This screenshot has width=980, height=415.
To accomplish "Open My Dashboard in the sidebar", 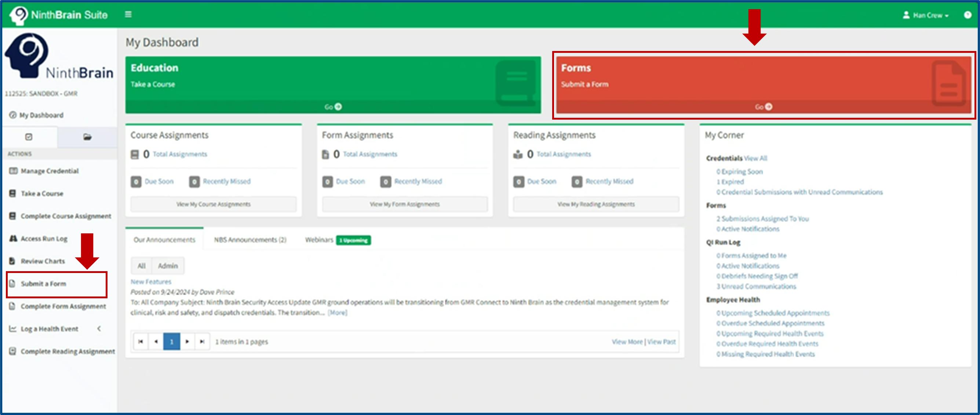I will click(37, 115).
